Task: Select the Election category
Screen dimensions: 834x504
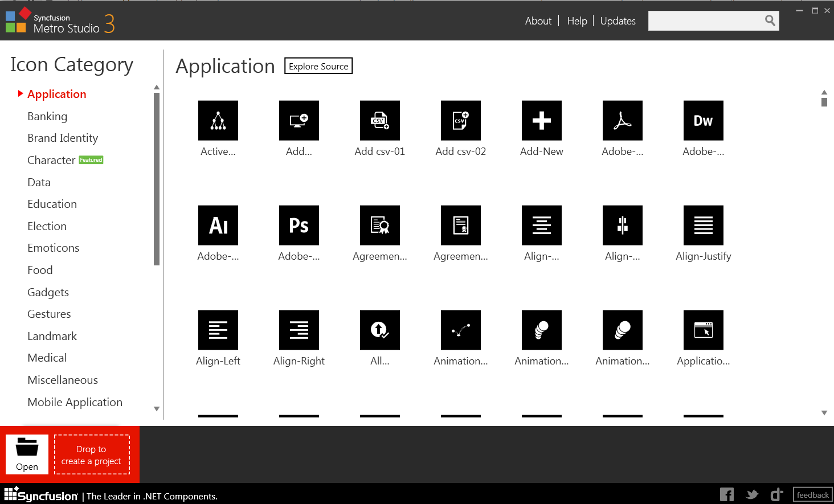Action: (x=47, y=226)
